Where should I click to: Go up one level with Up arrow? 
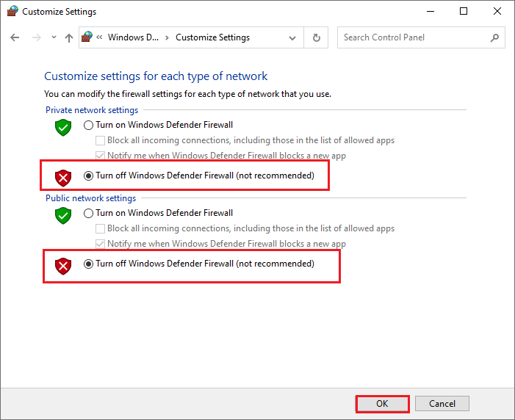coord(68,37)
